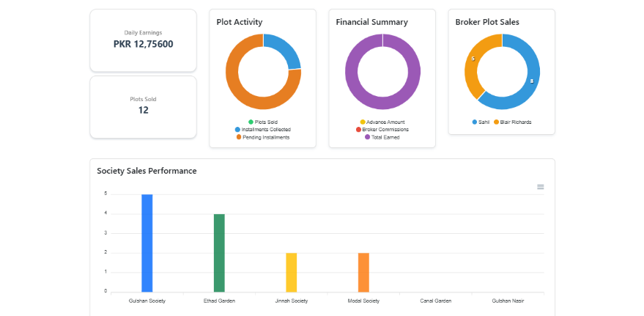This screenshot has height=316, width=644.
Task: Toggle the Sahil legend entry
Action: click(x=480, y=122)
